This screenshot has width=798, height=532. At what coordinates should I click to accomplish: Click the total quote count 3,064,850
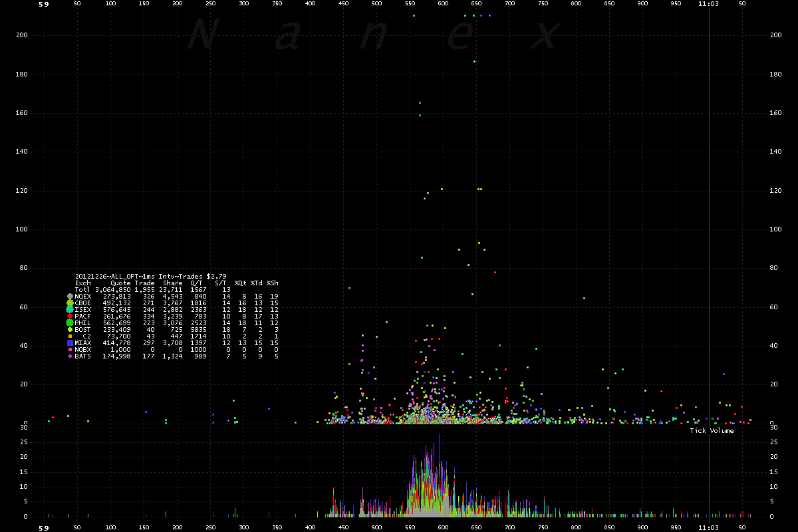click(x=113, y=289)
